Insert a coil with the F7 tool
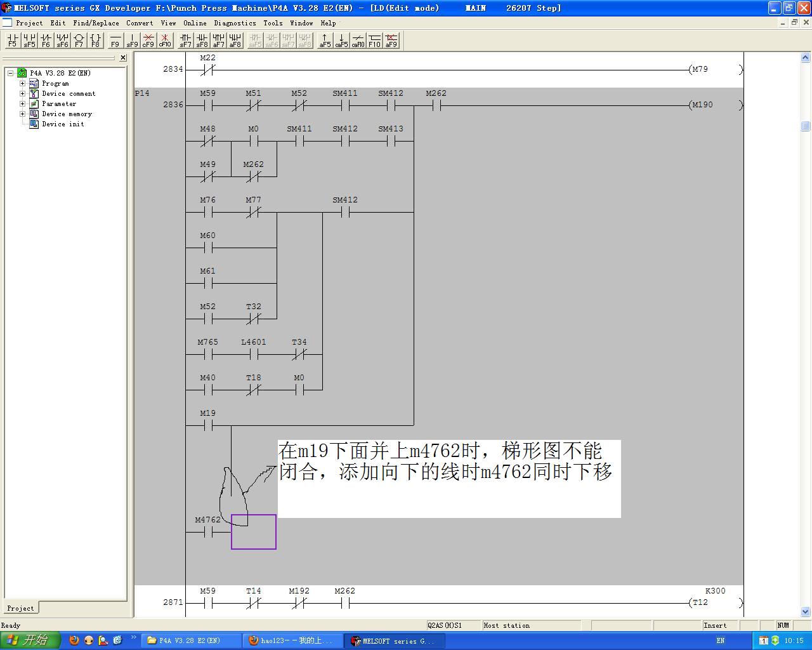 click(79, 41)
